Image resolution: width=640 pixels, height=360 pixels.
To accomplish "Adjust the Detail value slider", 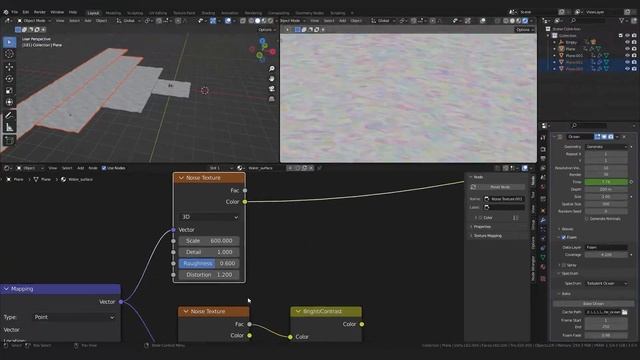I will pyautogui.click(x=209, y=252).
